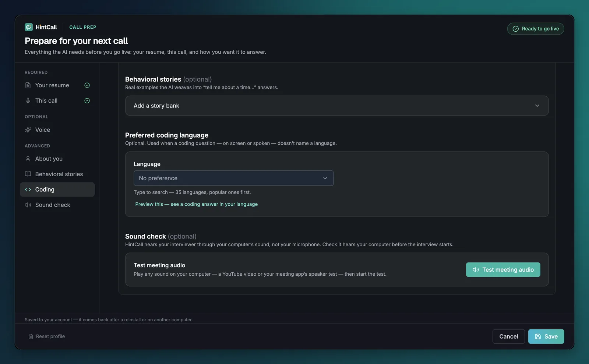Click the code brackets icon beside Coding
The height and width of the screenshot is (364, 589).
(x=28, y=190)
